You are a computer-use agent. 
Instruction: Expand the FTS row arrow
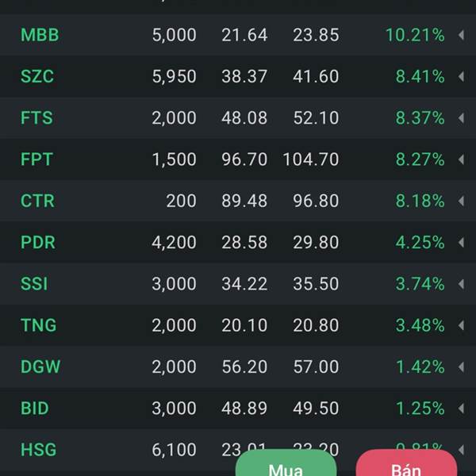[x=462, y=117]
